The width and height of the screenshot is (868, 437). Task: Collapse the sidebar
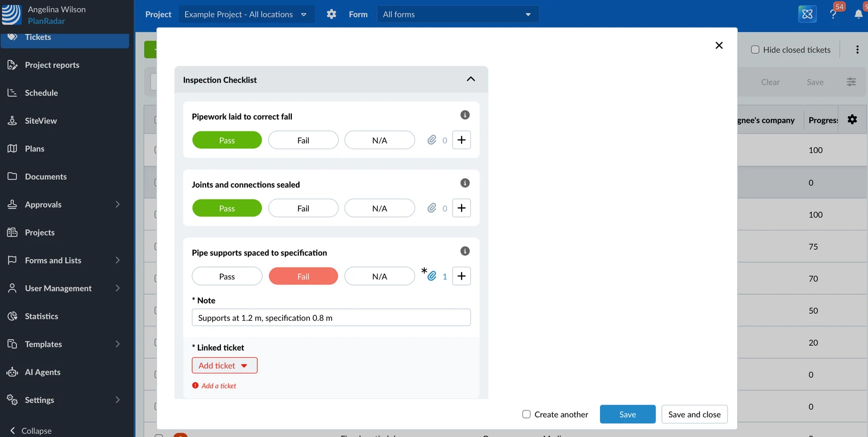[x=31, y=430]
